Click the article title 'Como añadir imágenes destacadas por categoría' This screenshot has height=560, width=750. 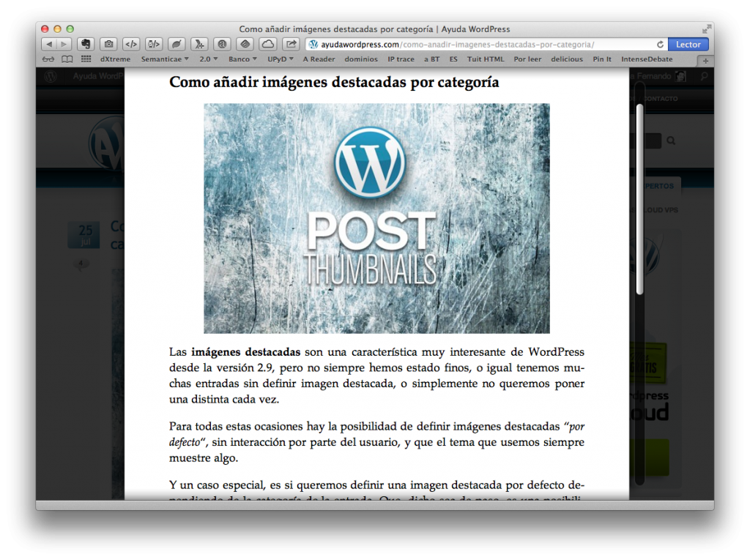334,82
